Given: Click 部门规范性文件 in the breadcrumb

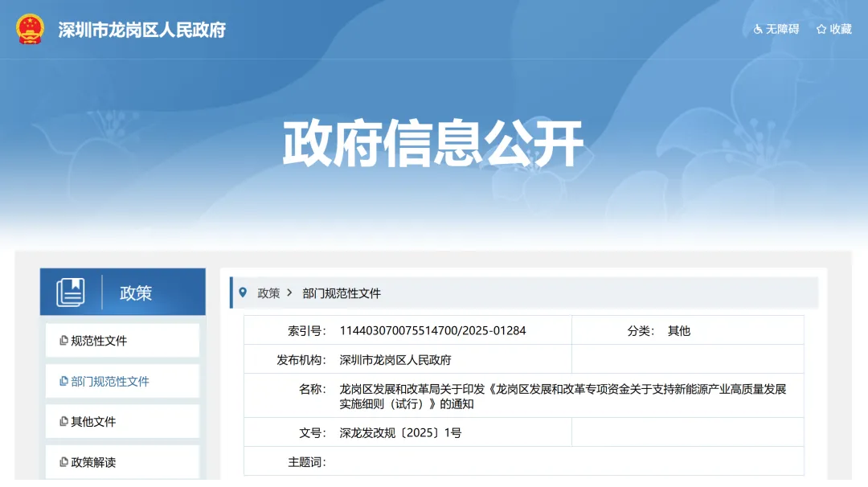Looking at the screenshot, I should [342, 293].
